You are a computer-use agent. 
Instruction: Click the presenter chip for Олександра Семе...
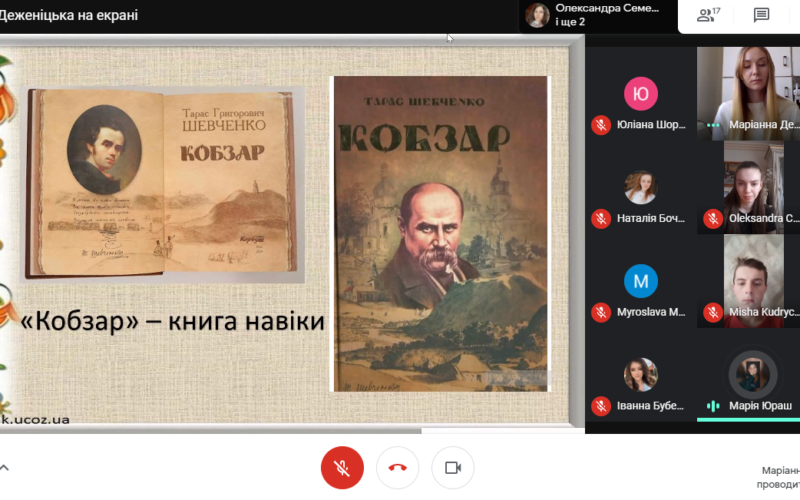tap(593, 15)
